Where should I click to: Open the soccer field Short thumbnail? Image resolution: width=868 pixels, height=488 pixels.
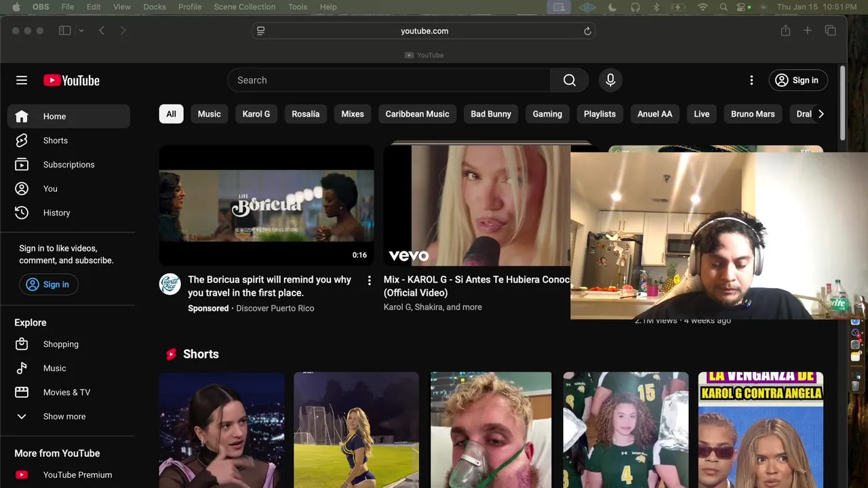[357, 430]
